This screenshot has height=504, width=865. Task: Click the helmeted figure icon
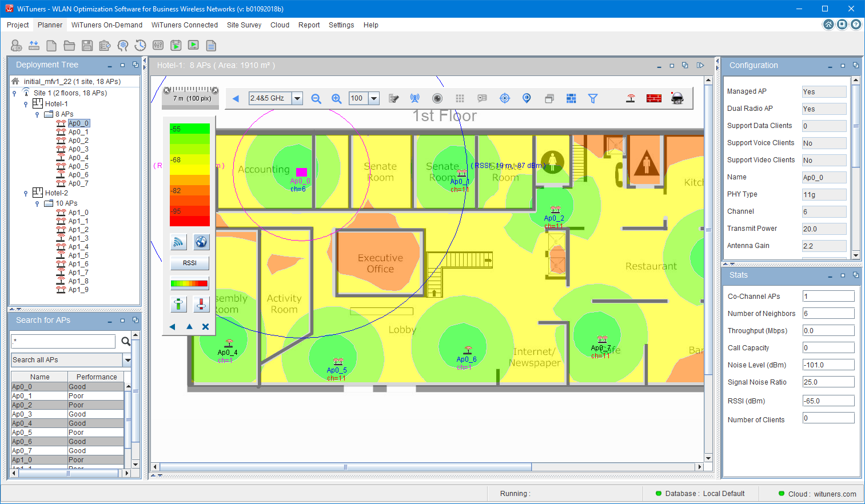(677, 98)
